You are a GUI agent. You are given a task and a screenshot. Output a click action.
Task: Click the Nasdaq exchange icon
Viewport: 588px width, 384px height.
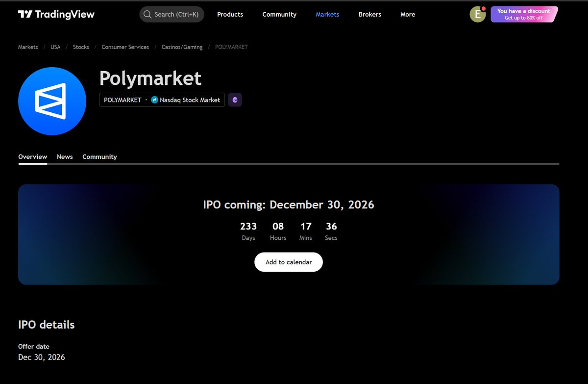point(154,100)
